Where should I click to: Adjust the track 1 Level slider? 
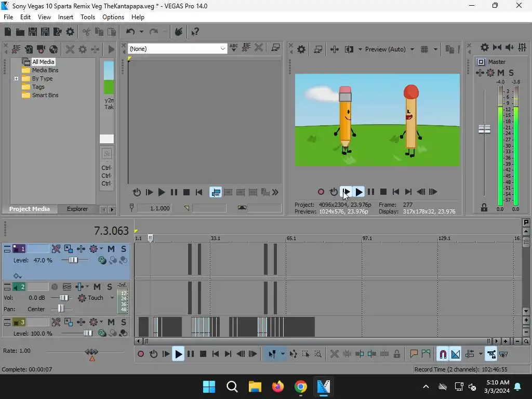[73, 260]
